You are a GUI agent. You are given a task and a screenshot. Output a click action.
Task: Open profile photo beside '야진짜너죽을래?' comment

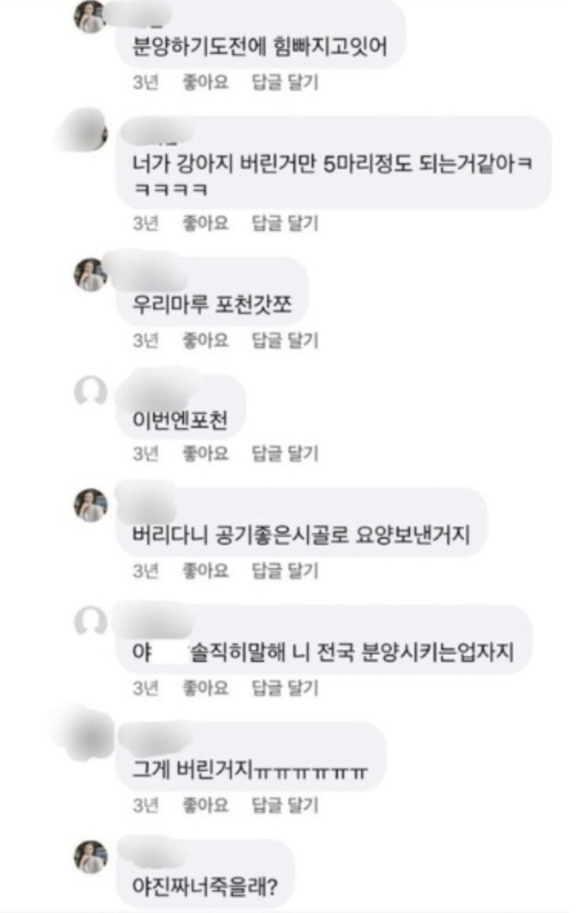90,857
